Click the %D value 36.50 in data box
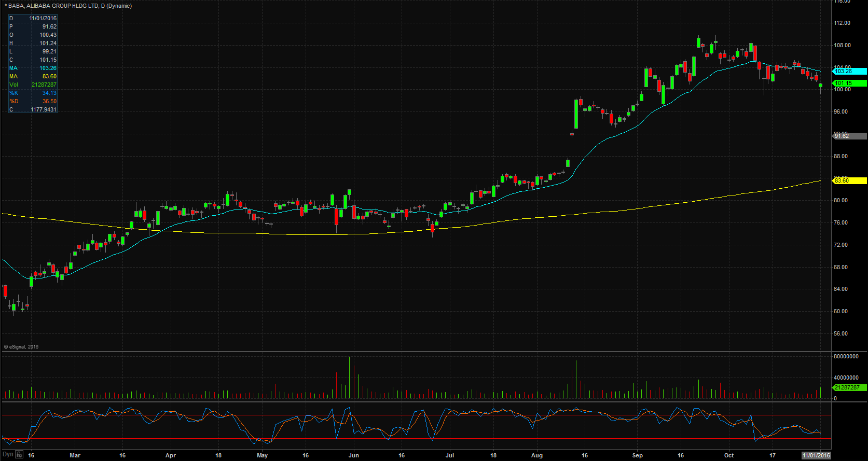The width and height of the screenshot is (868, 461). tap(49, 101)
